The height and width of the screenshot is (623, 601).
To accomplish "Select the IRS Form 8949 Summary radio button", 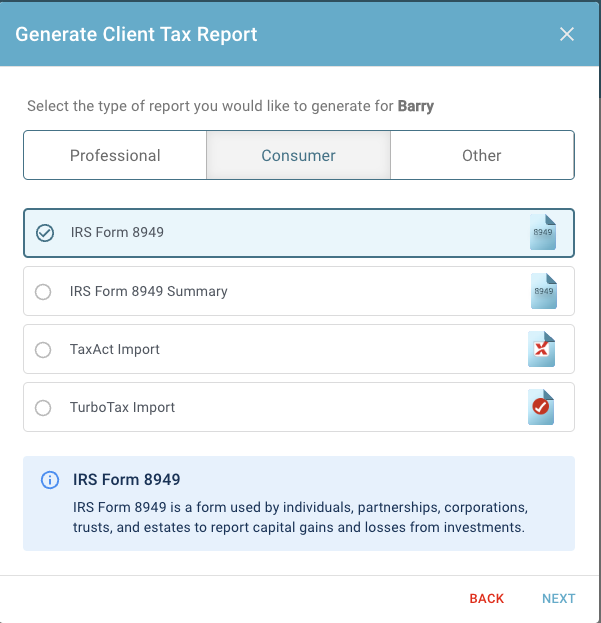I will [x=43, y=292].
